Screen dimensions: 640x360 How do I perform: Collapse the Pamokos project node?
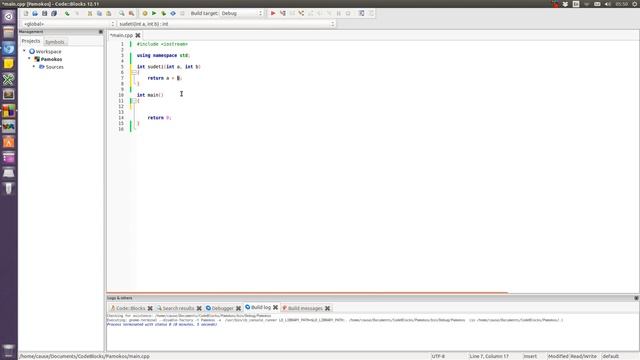(29, 59)
